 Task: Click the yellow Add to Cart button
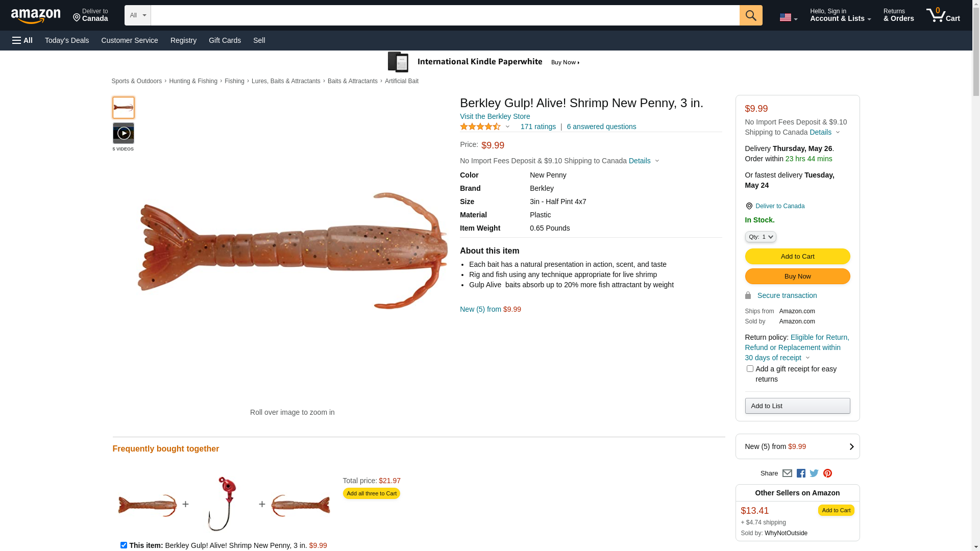(797, 256)
